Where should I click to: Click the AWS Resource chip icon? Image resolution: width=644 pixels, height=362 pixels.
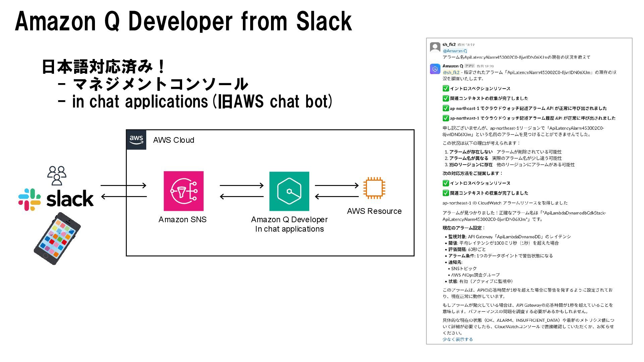coord(374,188)
